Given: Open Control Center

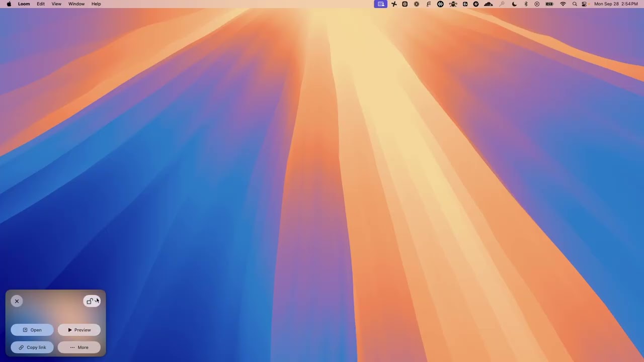Looking at the screenshot, I should pos(584,4).
